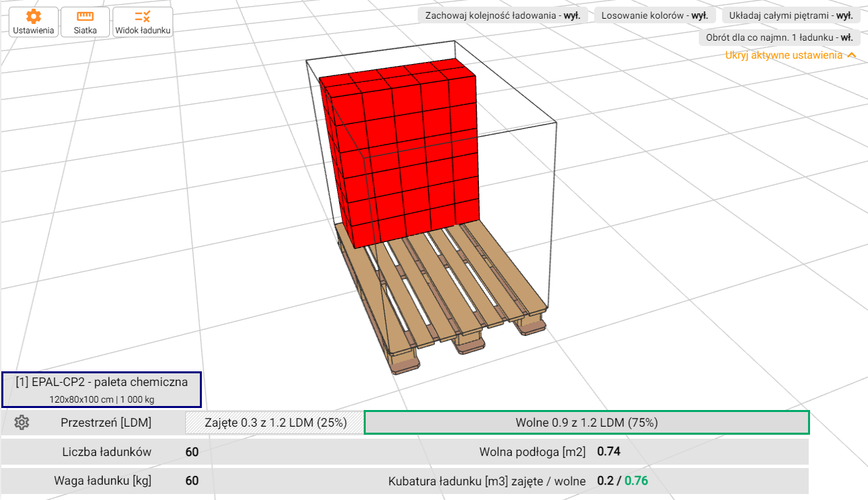The width and height of the screenshot is (868, 500).
Task: Click the Kubatura ładunku [m3] zajęte / wolne label
Action: pyautogui.click(x=487, y=481)
